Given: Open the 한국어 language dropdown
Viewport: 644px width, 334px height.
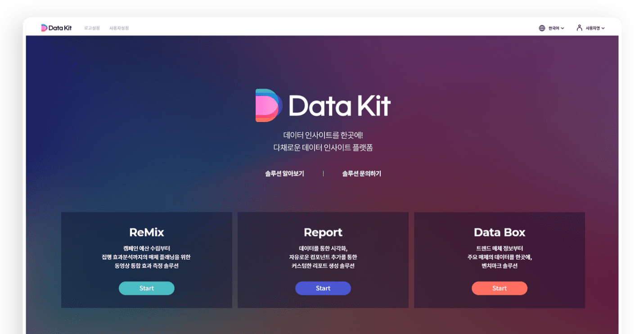Looking at the screenshot, I should pyautogui.click(x=553, y=27).
